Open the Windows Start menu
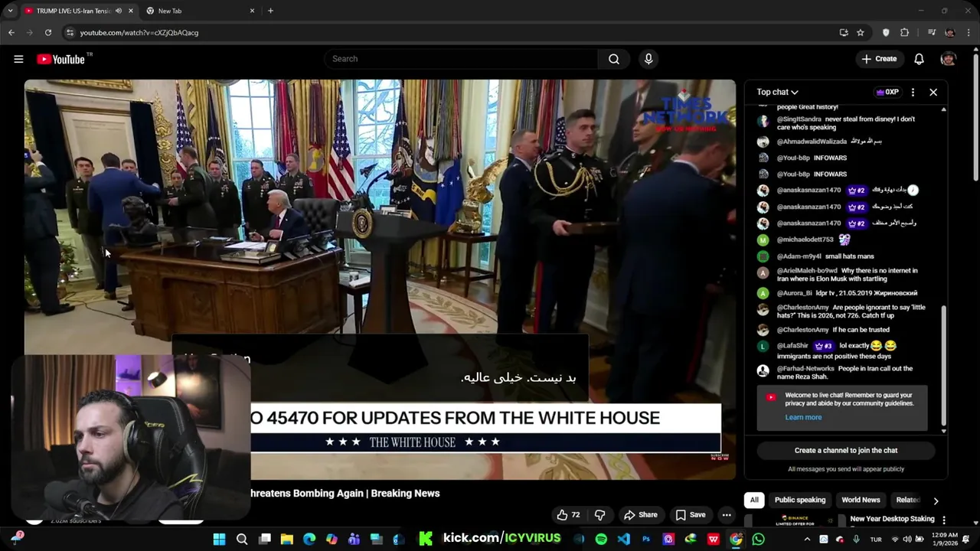The image size is (980, 551). point(219,540)
